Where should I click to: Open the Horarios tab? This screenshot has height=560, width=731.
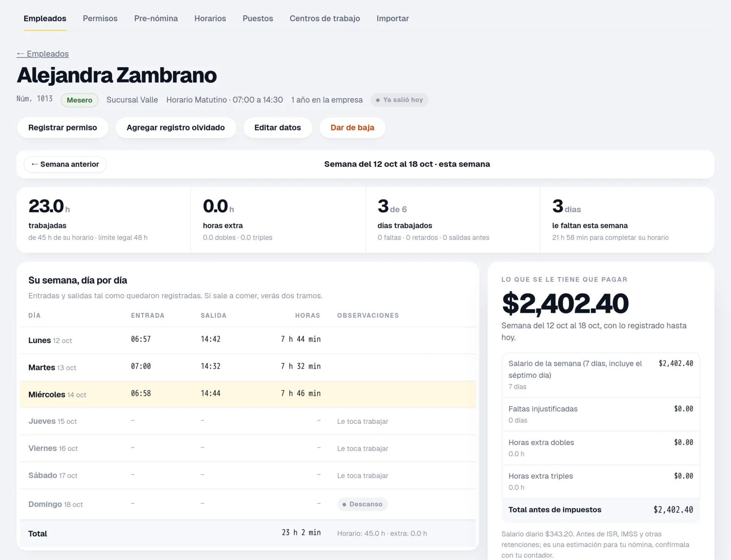tap(210, 19)
